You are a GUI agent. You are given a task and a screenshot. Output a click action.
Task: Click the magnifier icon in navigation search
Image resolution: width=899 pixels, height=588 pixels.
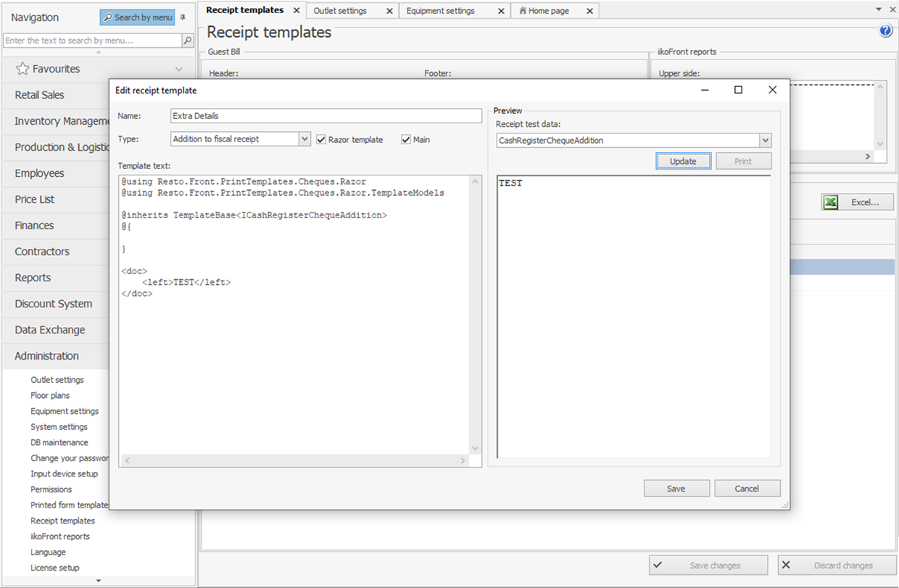click(x=188, y=41)
